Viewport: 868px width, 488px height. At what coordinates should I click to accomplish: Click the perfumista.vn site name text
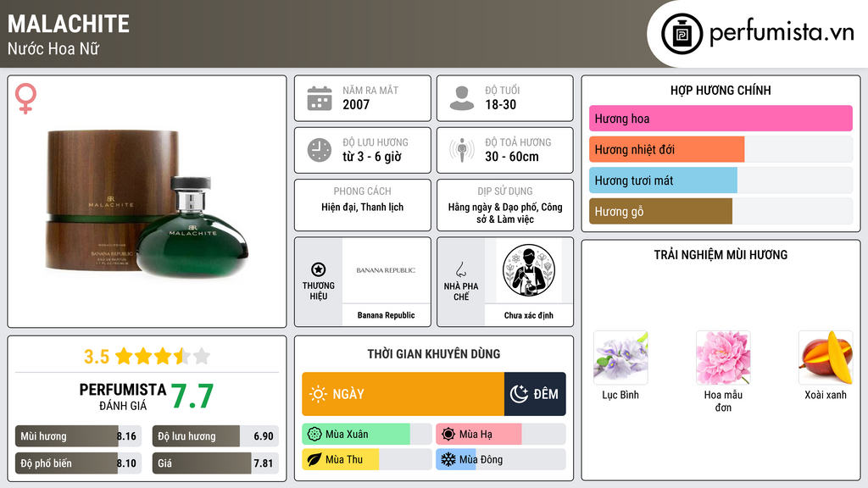point(782,33)
